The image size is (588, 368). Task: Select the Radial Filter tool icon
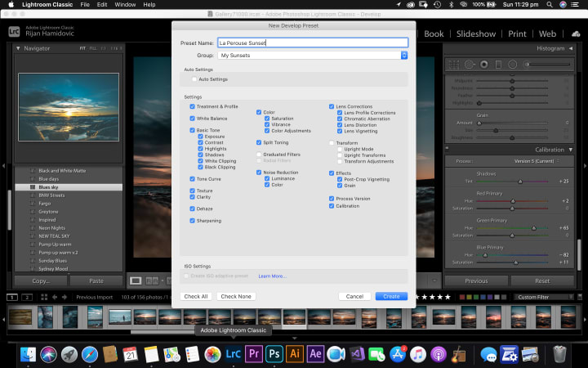click(x=512, y=65)
